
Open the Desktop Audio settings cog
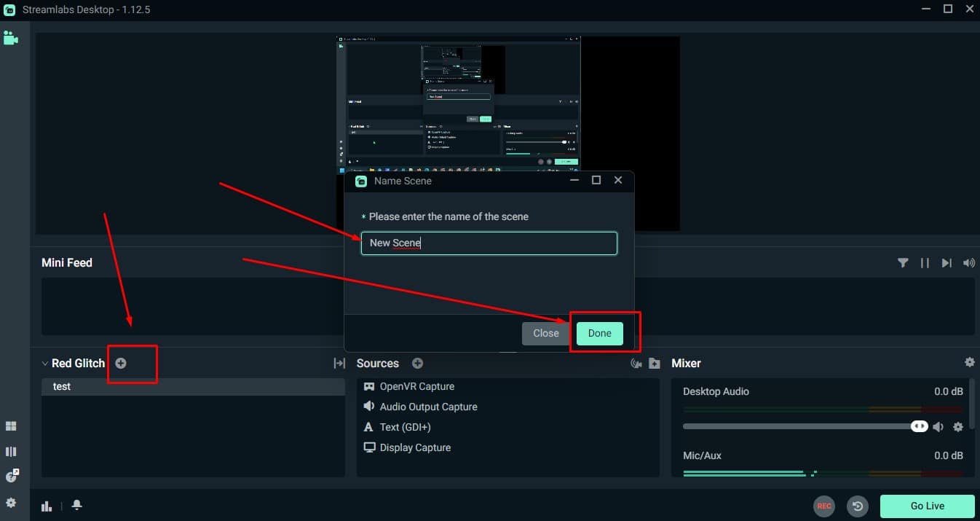coord(958,427)
